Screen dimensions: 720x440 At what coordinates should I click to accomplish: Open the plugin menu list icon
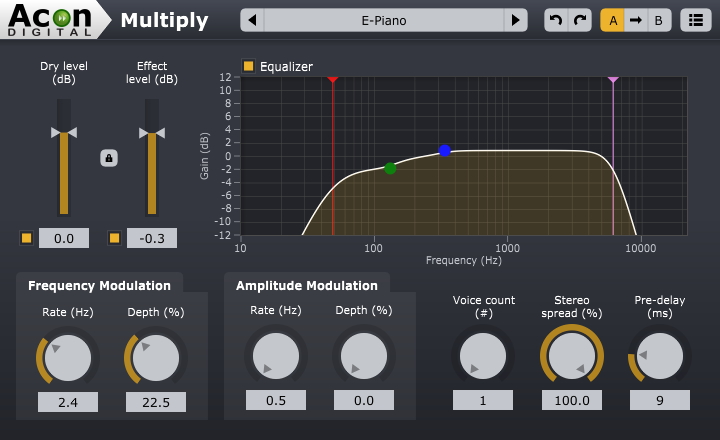point(696,20)
